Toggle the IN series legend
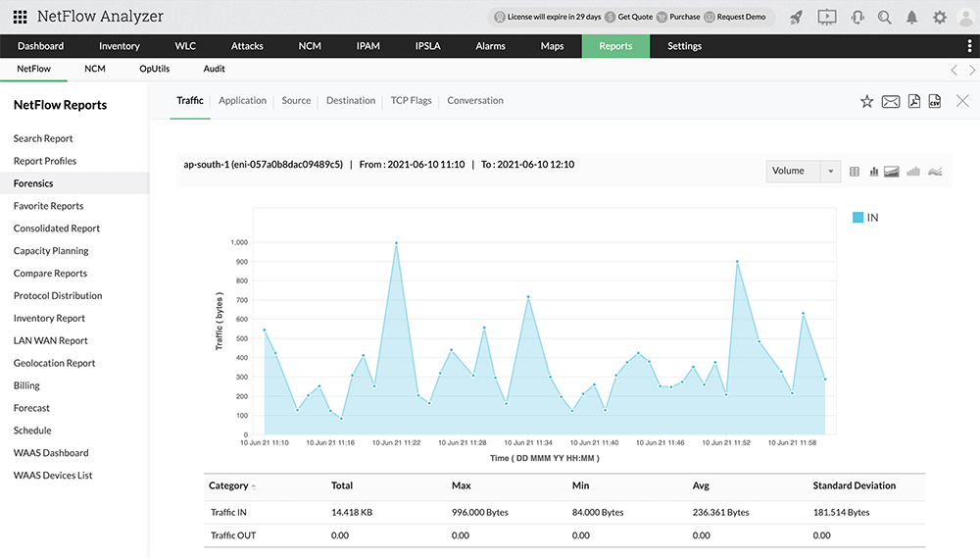This screenshot has width=980, height=559. click(x=865, y=218)
